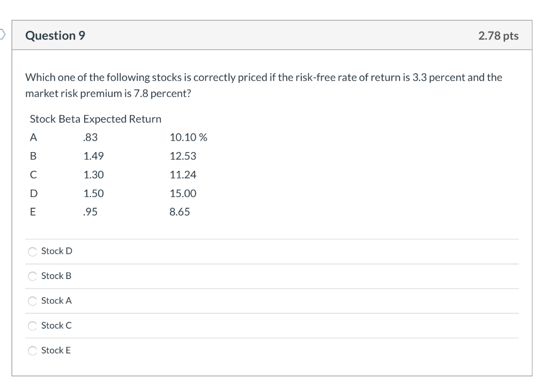The height and width of the screenshot is (392, 549).
Task: Select the Stock D radio button
Action: pyautogui.click(x=33, y=251)
